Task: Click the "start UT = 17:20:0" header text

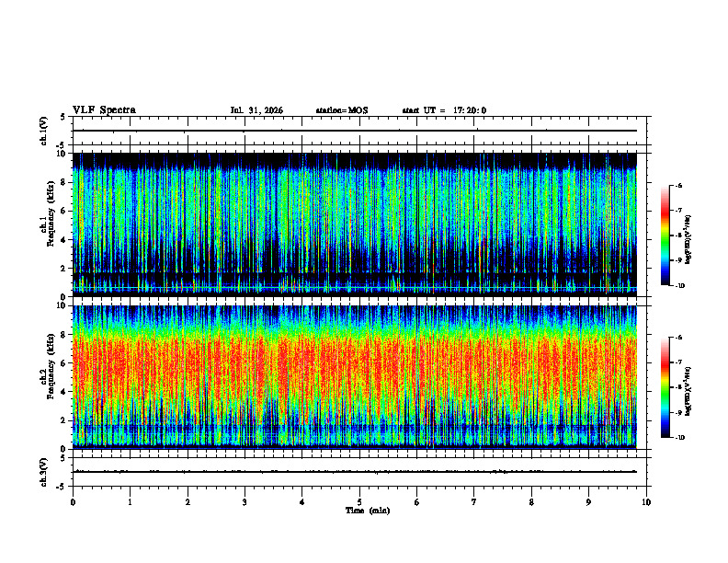Action: [444, 110]
